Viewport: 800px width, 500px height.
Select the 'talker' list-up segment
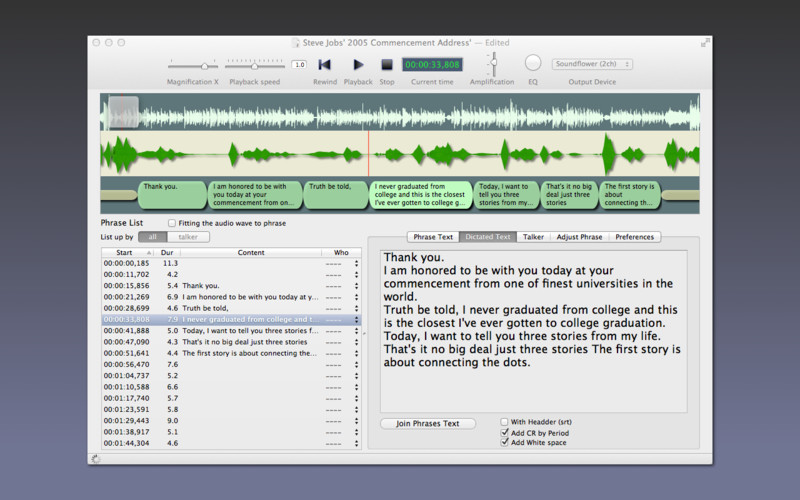[188, 237]
